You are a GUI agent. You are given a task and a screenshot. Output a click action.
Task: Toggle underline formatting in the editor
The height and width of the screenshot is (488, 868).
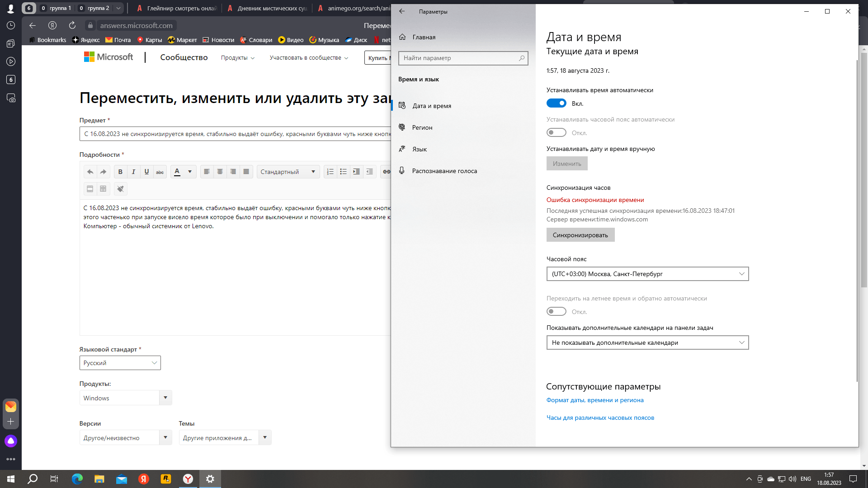[146, 172]
